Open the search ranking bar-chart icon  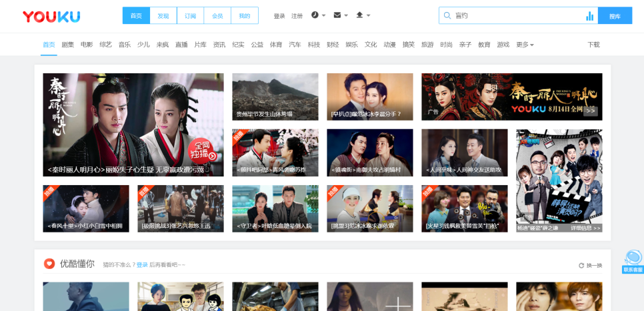tap(590, 15)
